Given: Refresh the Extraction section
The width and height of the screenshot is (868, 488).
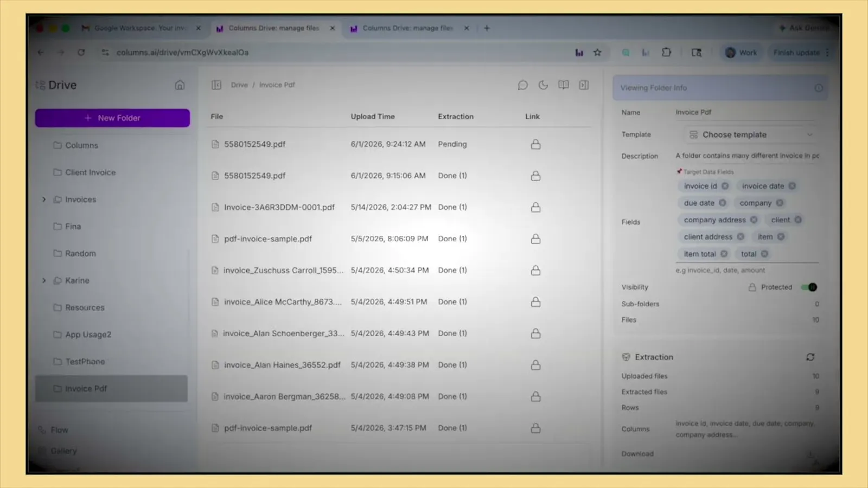Looking at the screenshot, I should [810, 357].
